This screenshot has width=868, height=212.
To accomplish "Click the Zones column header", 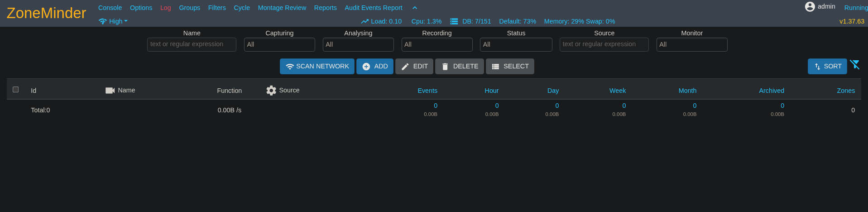I will point(846,91).
